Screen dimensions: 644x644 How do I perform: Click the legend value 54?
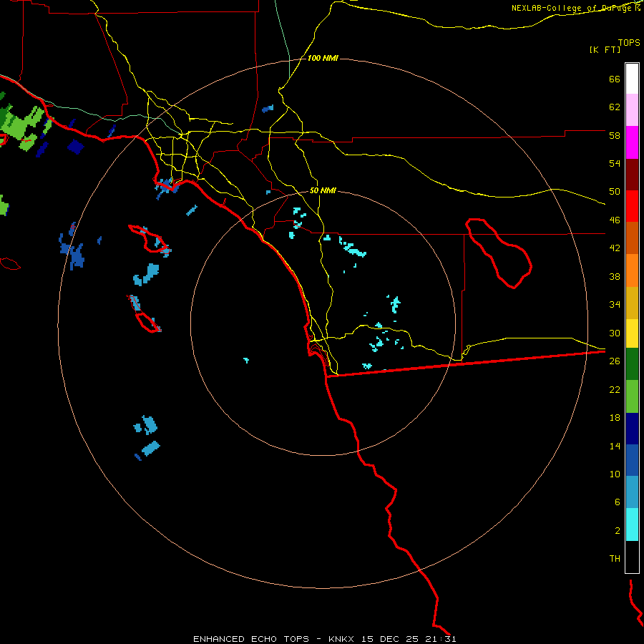[615, 163]
